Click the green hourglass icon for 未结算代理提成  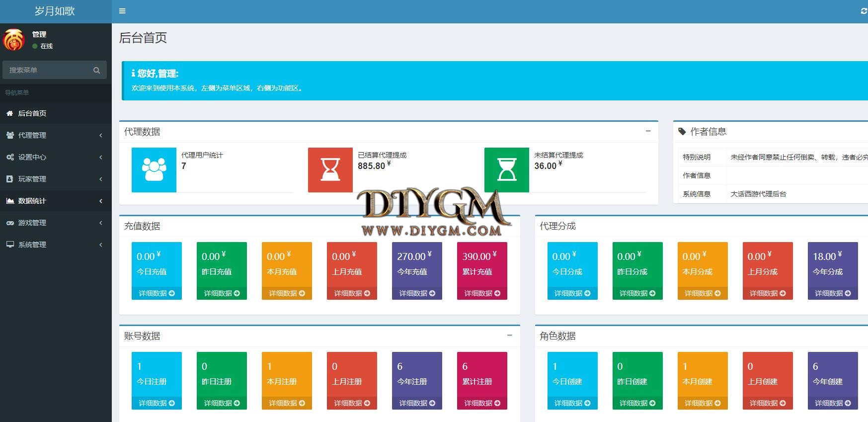coord(507,169)
